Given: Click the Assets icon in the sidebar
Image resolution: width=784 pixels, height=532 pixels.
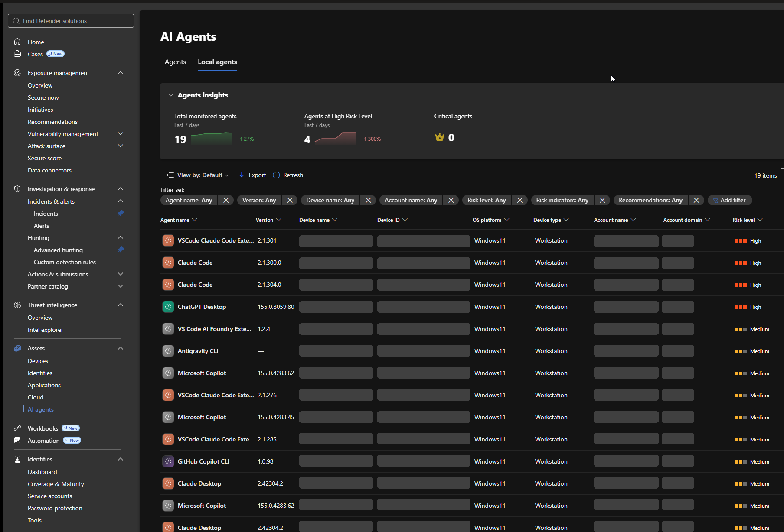Looking at the screenshot, I should [17, 348].
